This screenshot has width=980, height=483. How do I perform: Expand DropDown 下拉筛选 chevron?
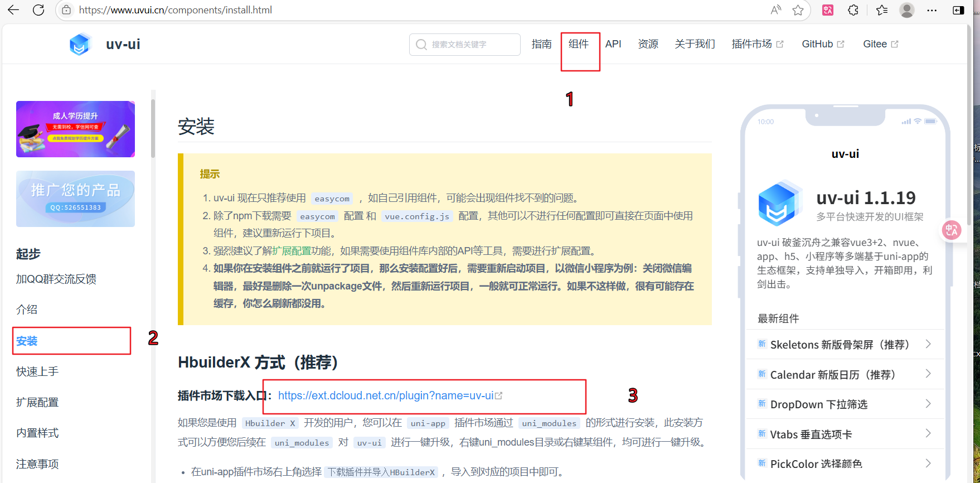click(928, 404)
